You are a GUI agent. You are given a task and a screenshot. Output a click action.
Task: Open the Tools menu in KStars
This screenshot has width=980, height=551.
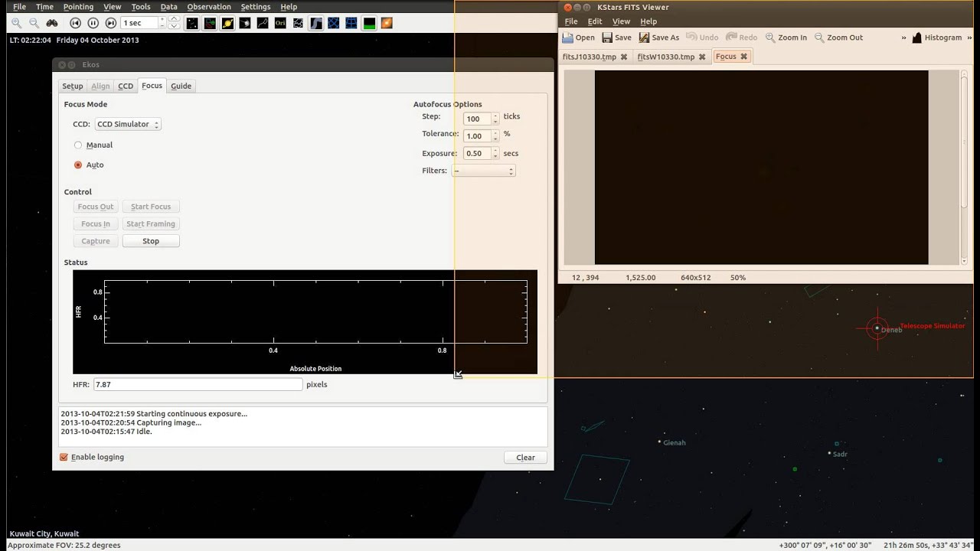(x=141, y=7)
